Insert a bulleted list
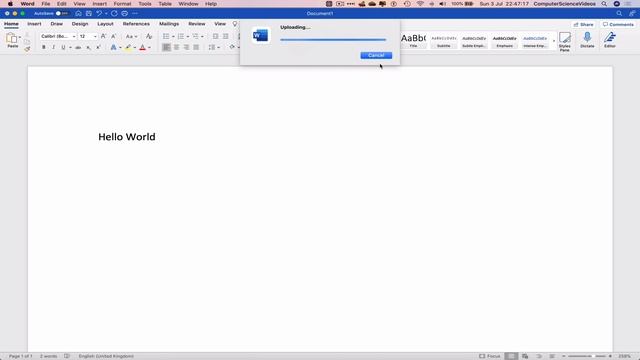 (166, 36)
